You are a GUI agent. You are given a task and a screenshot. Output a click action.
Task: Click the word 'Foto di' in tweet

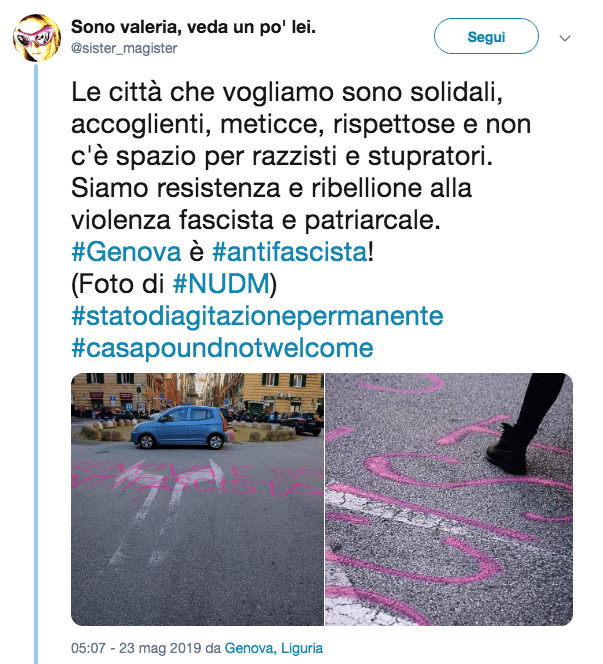tap(121, 284)
